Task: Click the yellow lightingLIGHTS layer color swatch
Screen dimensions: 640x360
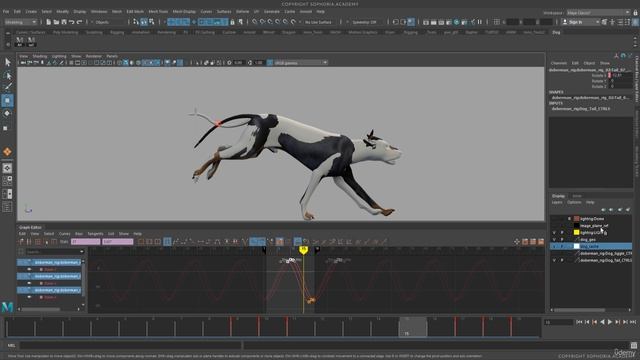Action: (577, 233)
